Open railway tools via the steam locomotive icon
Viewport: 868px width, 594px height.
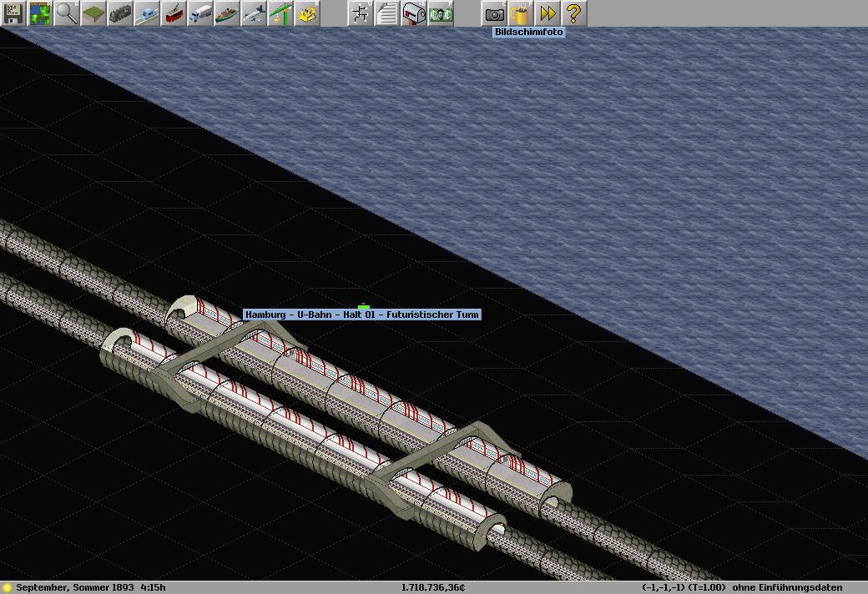120,13
